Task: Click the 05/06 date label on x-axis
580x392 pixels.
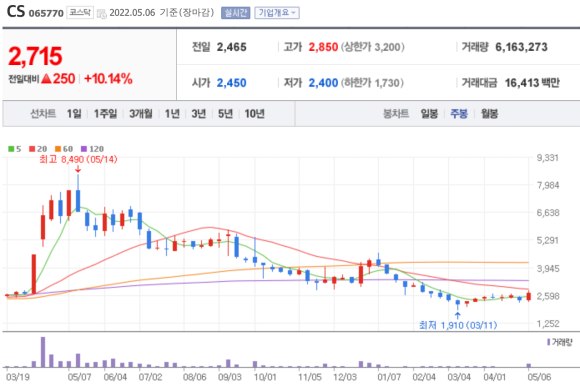Action: point(539,377)
